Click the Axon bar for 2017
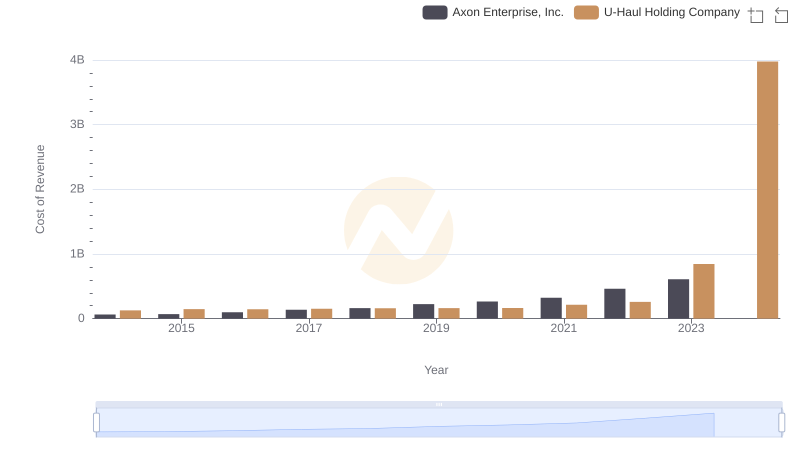This screenshot has width=800, height=461. click(x=296, y=314)
